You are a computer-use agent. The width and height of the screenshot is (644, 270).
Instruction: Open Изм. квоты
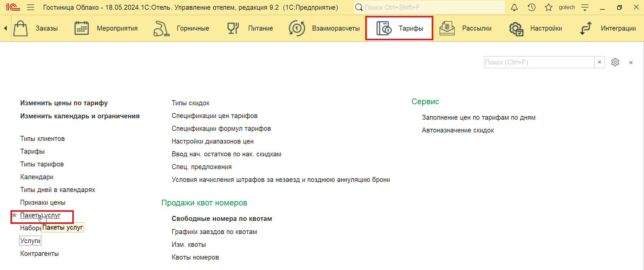[189, 244]
